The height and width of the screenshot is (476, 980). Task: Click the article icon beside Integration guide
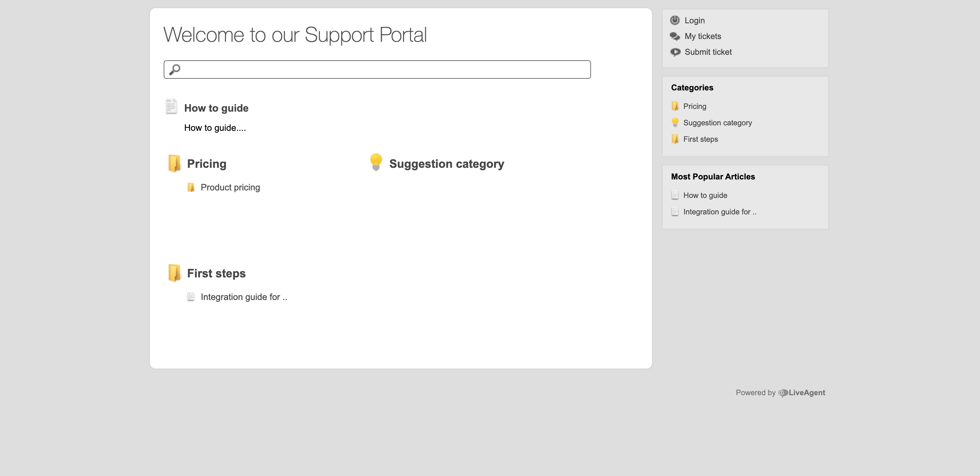tap(191, 297)
